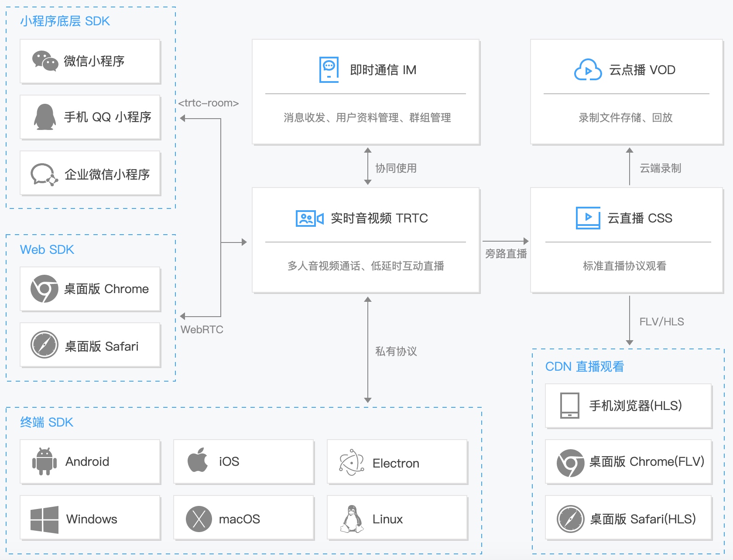The height and width of the screenshot is (560, 733).
Task: Click the Chrome icon under Web SDK
Action: (x=45, y=289)
